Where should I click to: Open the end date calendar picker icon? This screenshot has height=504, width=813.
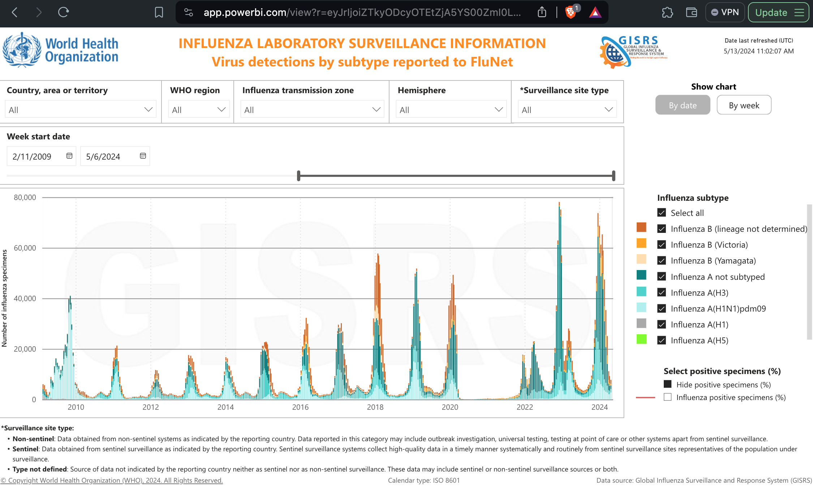coord(143,156)
